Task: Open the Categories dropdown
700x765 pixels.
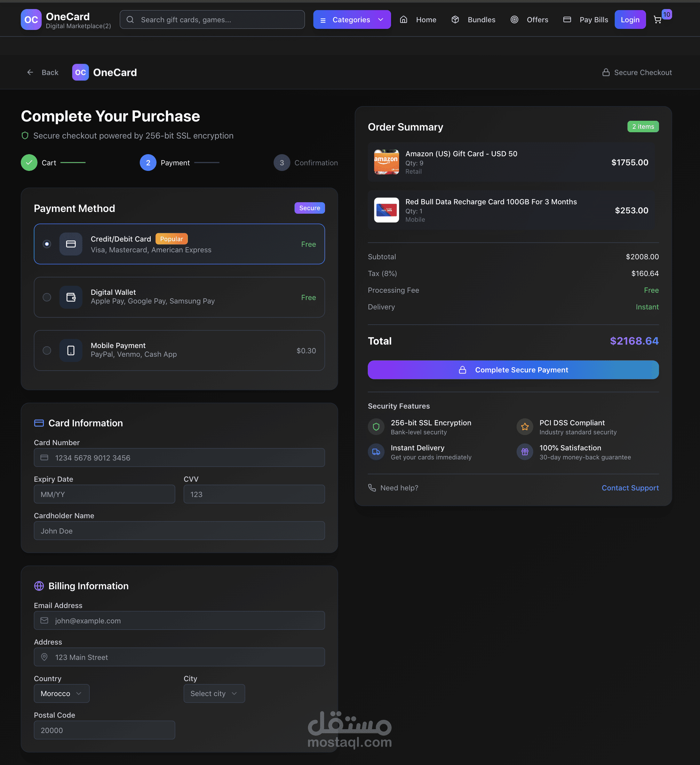Action: 352,20
